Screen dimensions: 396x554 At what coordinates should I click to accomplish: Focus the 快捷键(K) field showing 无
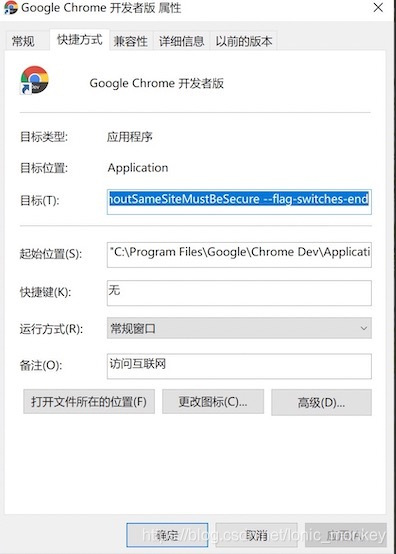tap(239, 293)
